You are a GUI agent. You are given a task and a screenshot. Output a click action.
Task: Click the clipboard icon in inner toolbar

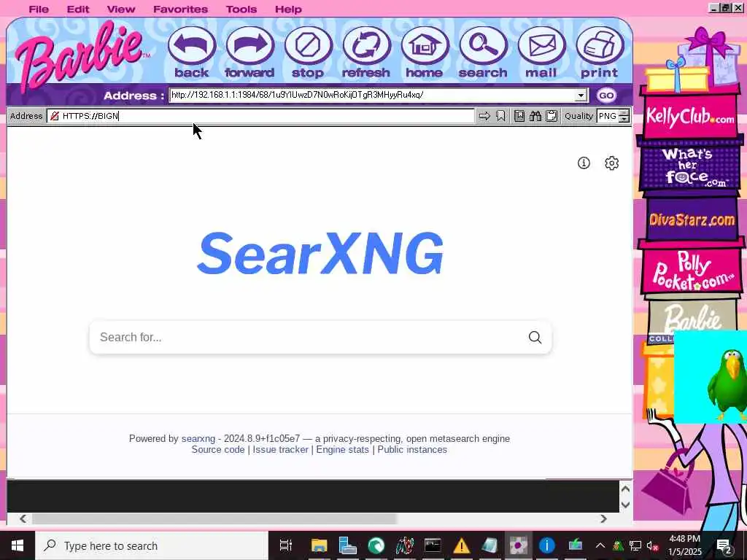click(x=551, y=116)
